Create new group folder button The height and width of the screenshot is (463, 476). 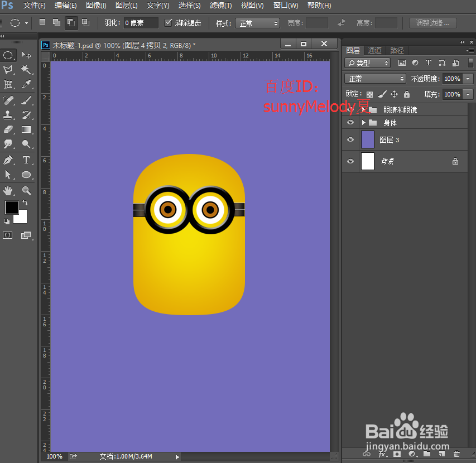pos(427,454)
